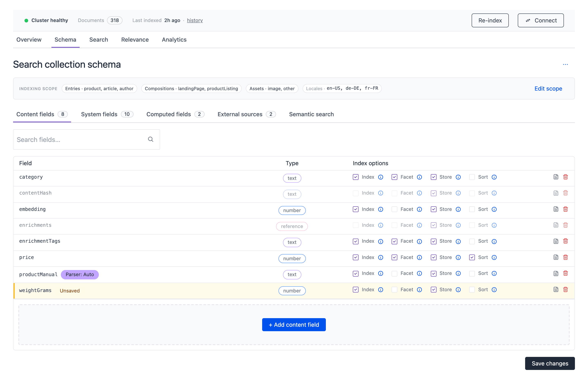Viewport: 588px width, 383px height.
Task: Open document icon for enrichments row
Action: tap(556, 225)
